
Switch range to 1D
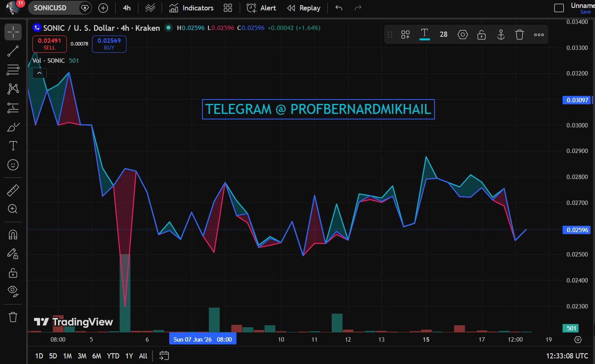tap(39, 356)
